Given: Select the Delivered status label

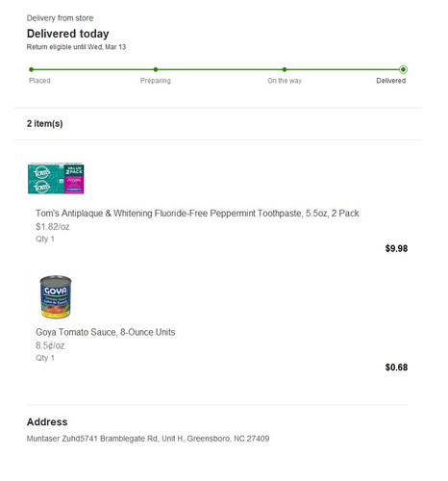Looking at the screenshot, I should (391, 81).
